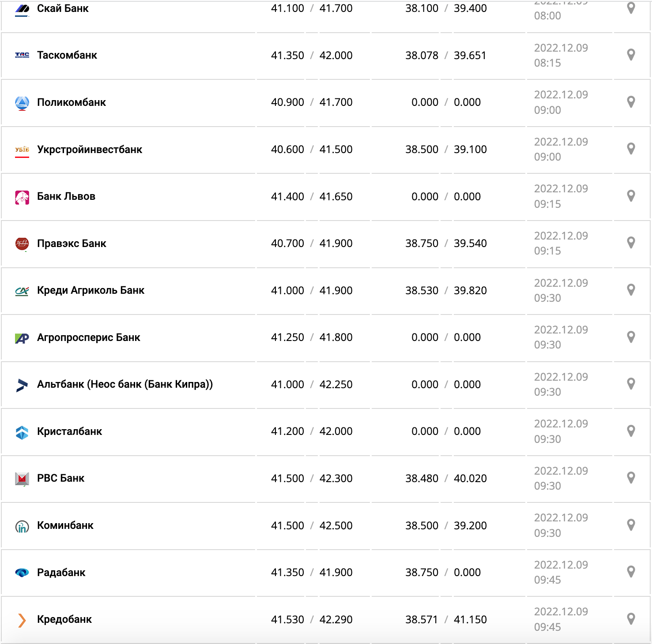This screenshot has width=652, height=644.
Task: Click the Радабанк location pin icon
Action: coord(631,572)
